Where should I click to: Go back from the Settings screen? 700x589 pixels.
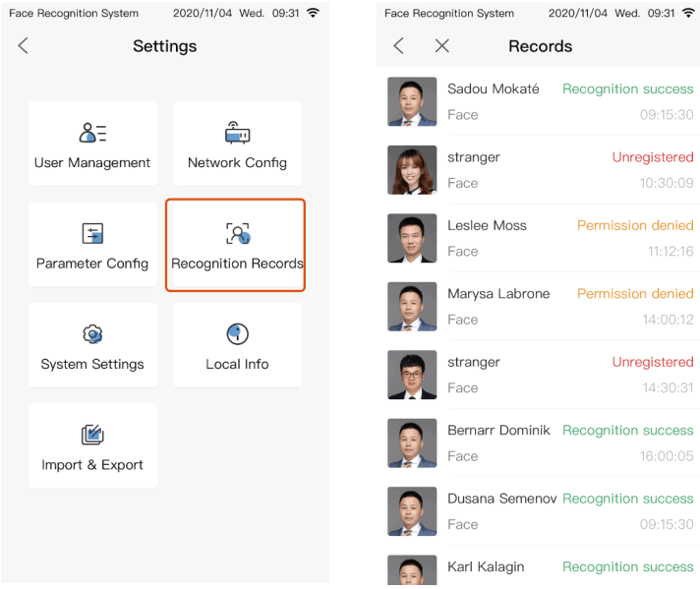(24, 46)
